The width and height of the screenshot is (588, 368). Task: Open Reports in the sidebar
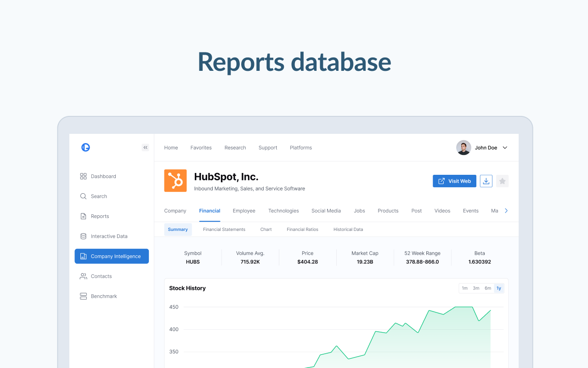click(x=100, y=216)
